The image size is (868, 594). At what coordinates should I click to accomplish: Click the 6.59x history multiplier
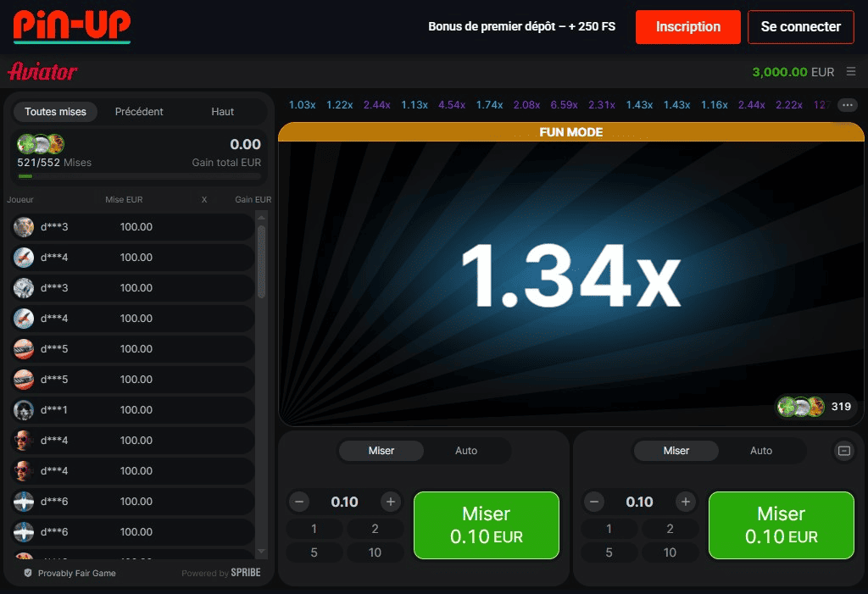point(564,104)
